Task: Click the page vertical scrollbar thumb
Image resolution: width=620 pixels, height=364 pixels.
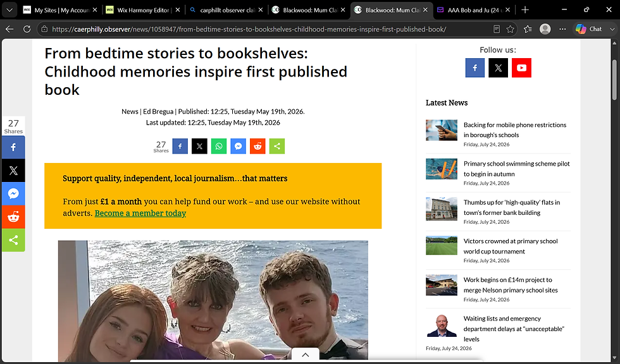Action: 614,80
